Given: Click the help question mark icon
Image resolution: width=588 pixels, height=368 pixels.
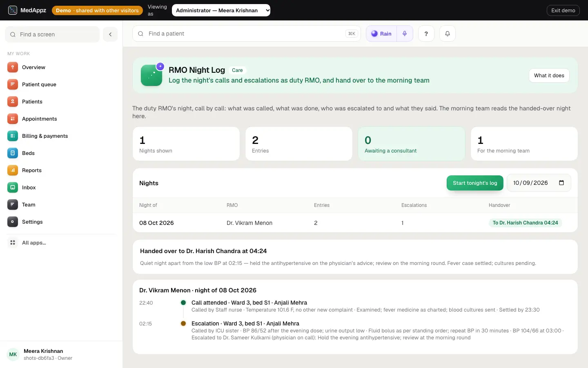Looking at the screenshot, I should click(x=426, y=34).
